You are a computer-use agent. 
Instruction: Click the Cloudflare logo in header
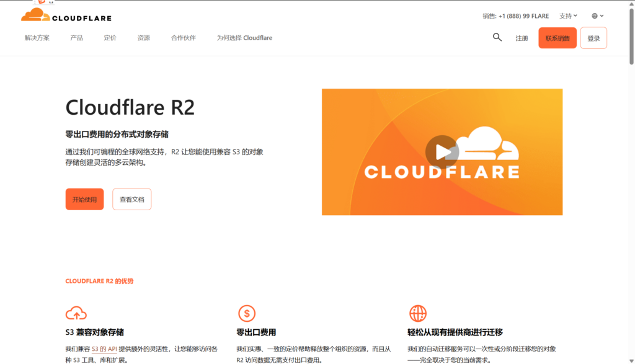point(56,16)
